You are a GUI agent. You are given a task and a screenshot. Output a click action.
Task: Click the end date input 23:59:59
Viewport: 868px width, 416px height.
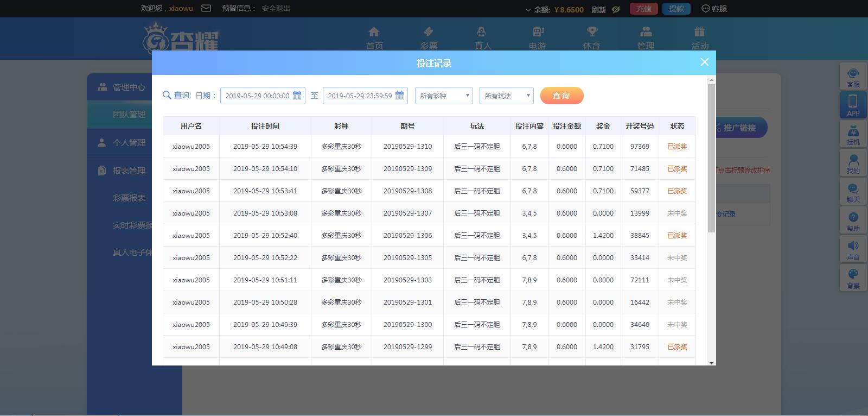pyautogui.click(x=365, y=96)
